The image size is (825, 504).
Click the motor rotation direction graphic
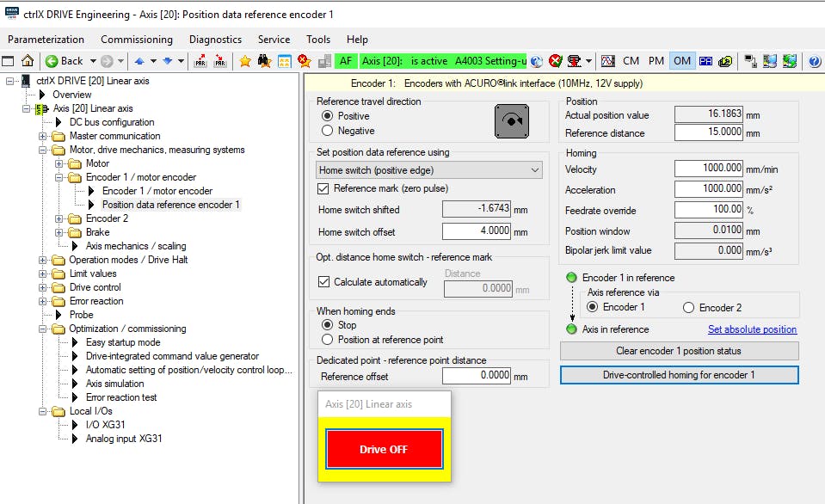(x=511, y=121)
